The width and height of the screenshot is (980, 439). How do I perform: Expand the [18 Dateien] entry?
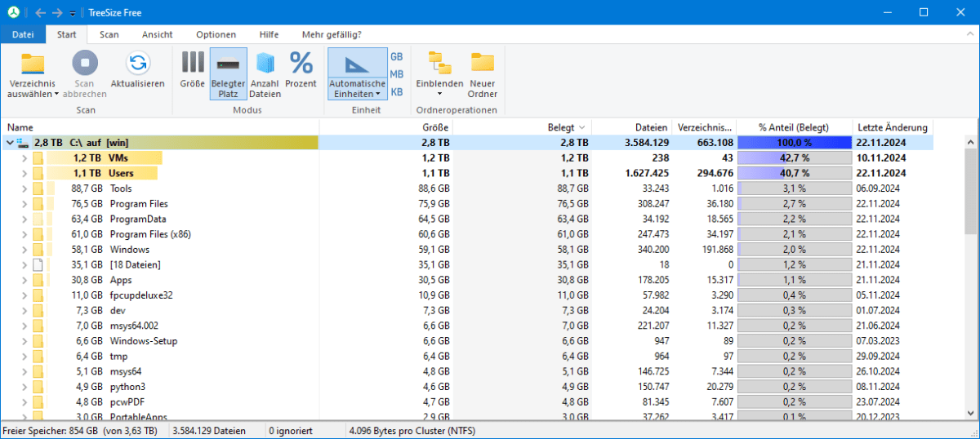point(24,264)
